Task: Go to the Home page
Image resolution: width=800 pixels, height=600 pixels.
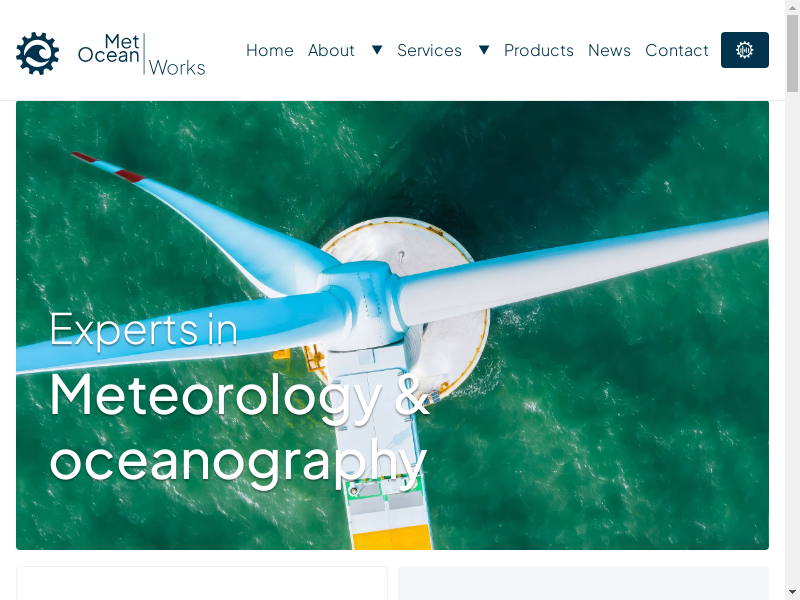Action: (270, 51)
